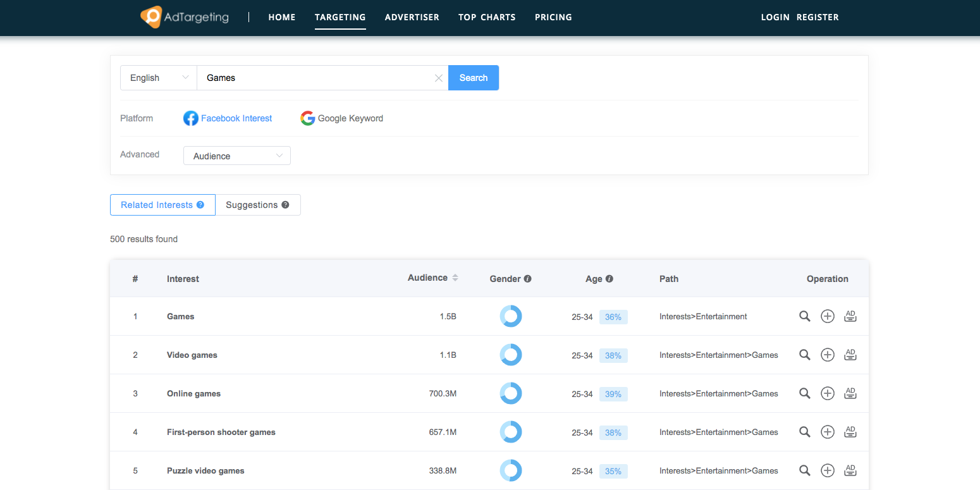Click the AdTargeting logo
The image size is (980, 490).
[x=185, y=17]
